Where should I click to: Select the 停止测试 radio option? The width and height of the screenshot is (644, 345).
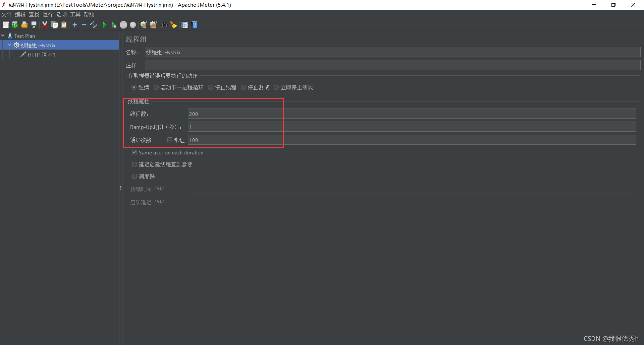click(x=243, y=87)
